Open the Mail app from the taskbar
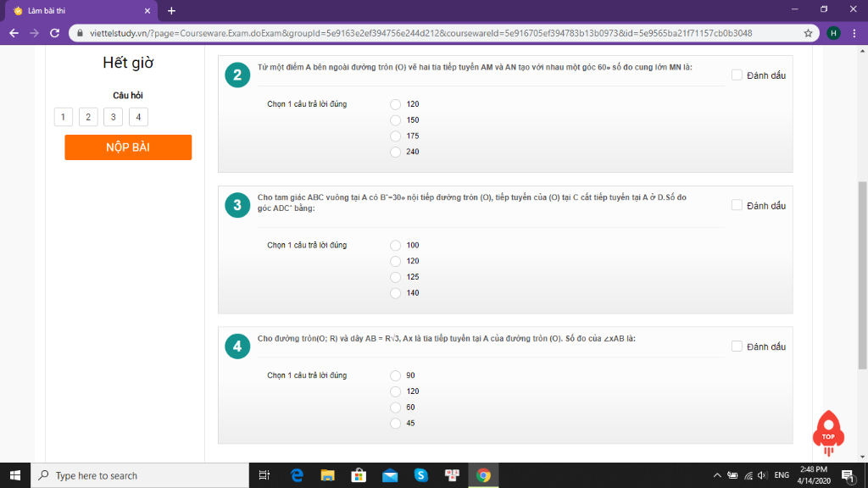 point(390,475)
